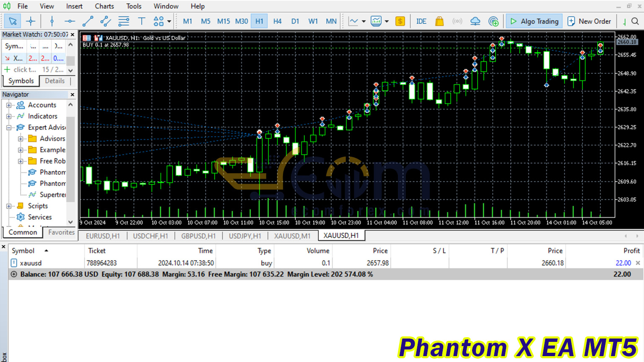644x362 pixels.
Task: Draw a horizontal line on chart
Action: (x=70, y=21)
